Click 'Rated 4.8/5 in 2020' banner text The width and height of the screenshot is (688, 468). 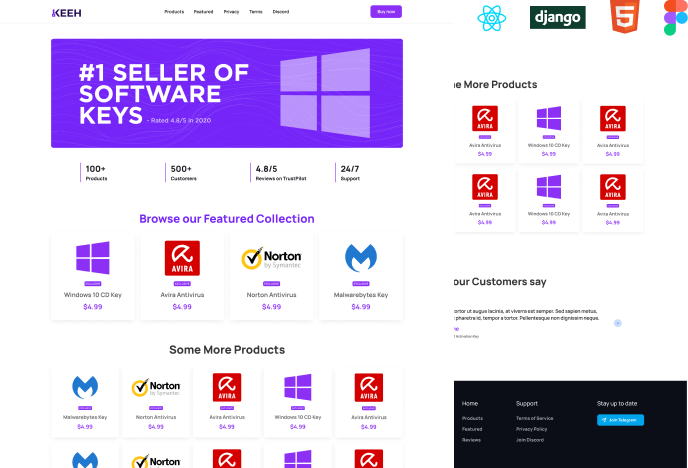[x=179, y=120]
